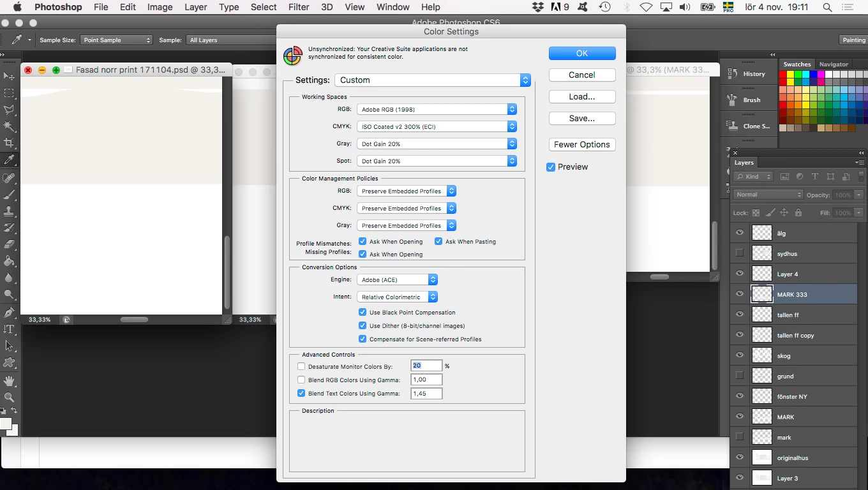Screen dimensions: 868x490
Task: Open the CMYK working space dropdown
Action: pos(437,127)
